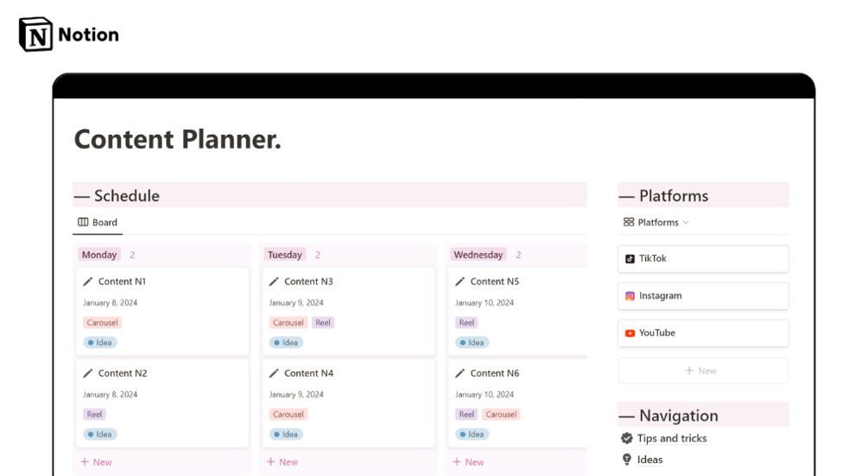
Task: Click the pencil icon on Content N5
Action: 460,282
